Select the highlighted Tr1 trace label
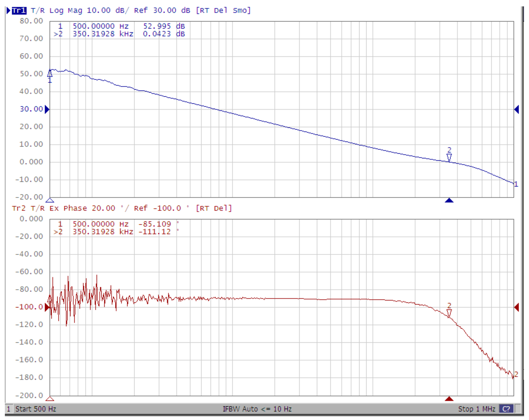Image resolution: width=529 pixels, height=420 pixels. 19,10
